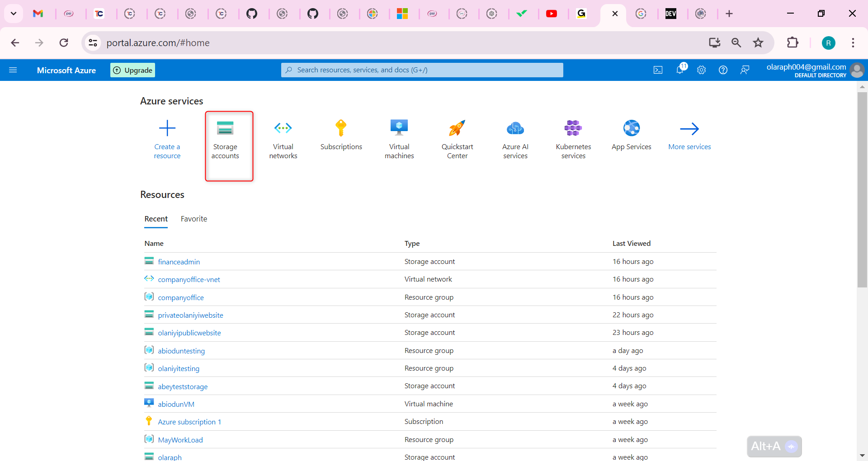This screenshot has width=868, height=461.
Task: Switch to the Favorite tab
Action: point(193,219)
